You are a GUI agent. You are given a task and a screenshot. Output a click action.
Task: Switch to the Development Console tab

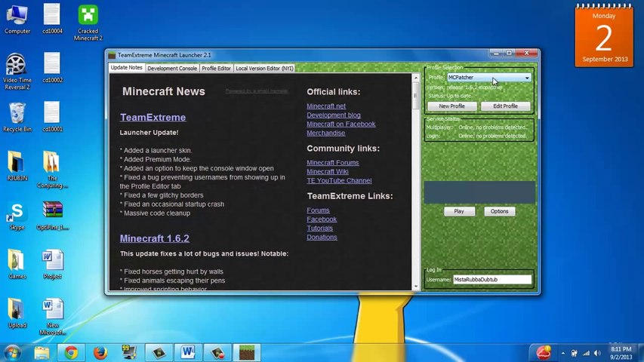tap(172, 69)
